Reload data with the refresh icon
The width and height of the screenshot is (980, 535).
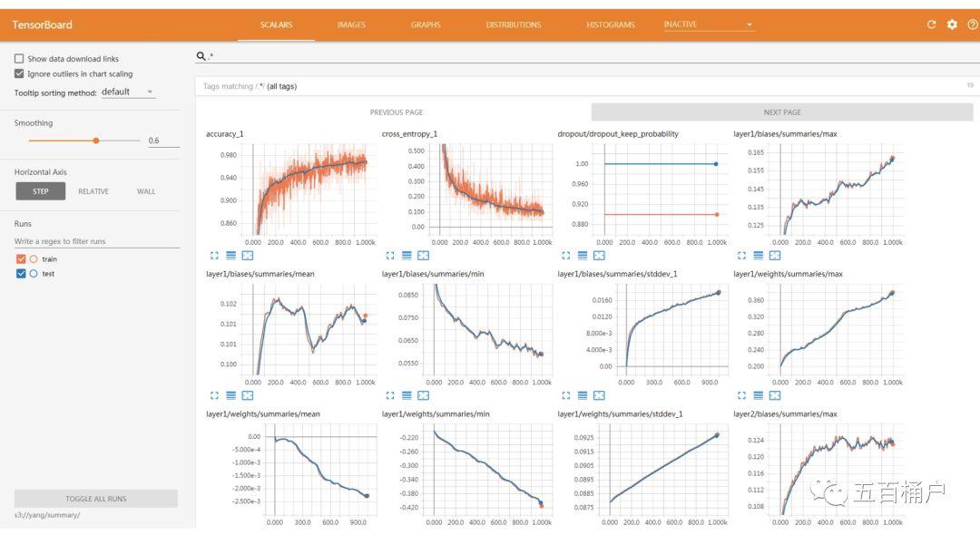[931, 24]
